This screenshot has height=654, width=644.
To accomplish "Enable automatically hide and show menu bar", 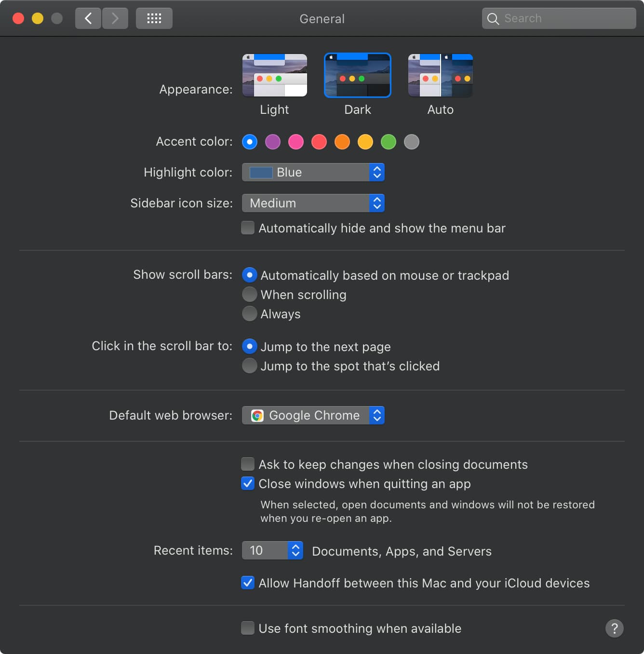I will 248,228.
